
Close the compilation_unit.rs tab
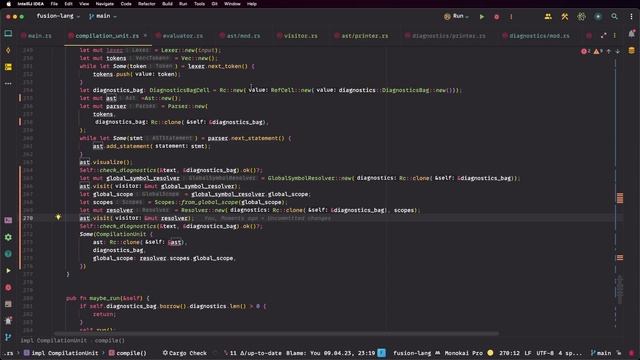click(145, 36)
